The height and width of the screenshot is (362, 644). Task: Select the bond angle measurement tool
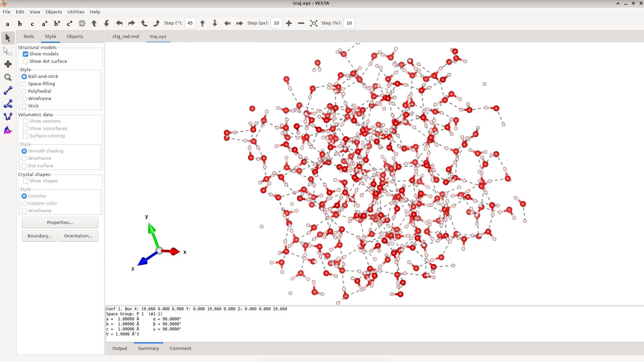[8, 104]
